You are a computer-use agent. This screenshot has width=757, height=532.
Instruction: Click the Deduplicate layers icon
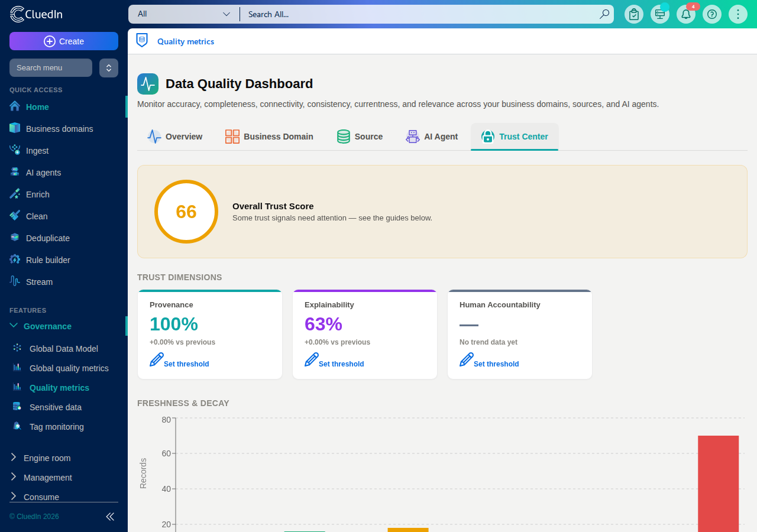coord(15,238)
